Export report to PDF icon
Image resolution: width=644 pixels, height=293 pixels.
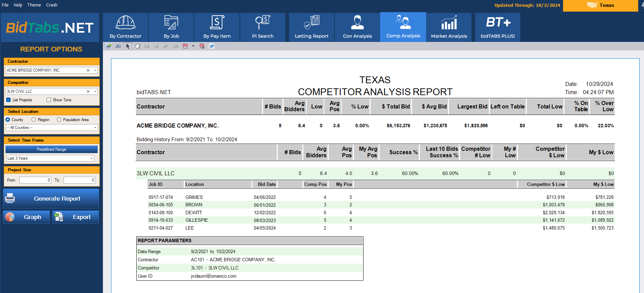click(185, 46)
